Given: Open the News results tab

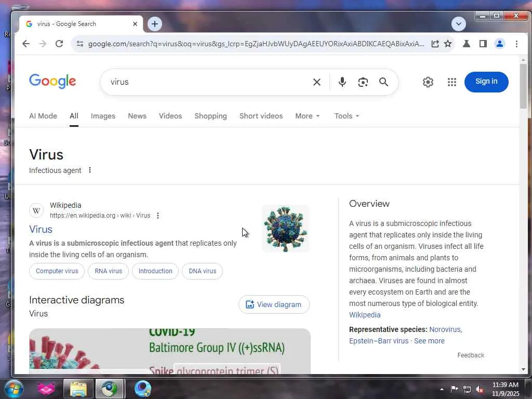Looking at the screenshot, I should (x=137, y=116).
